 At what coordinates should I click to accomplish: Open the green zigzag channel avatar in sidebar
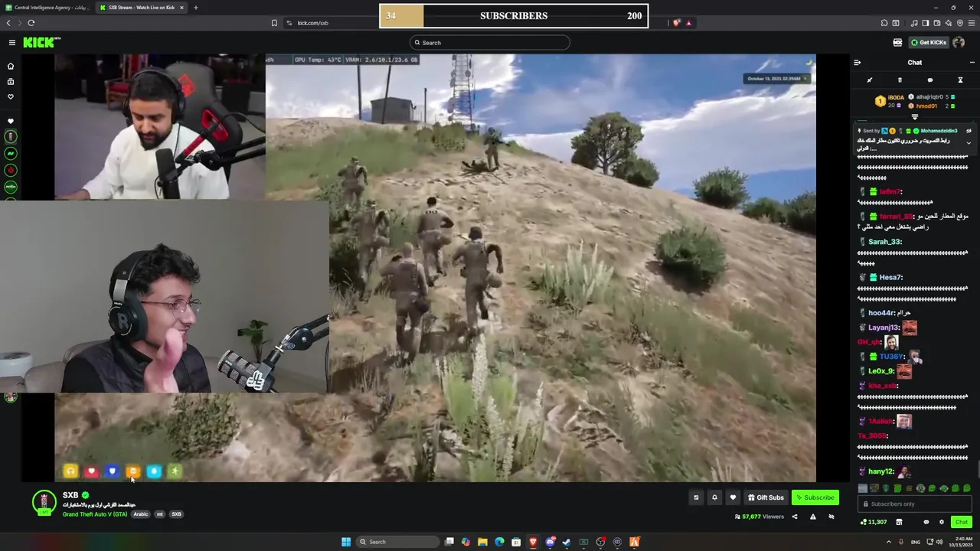[11, 154]
